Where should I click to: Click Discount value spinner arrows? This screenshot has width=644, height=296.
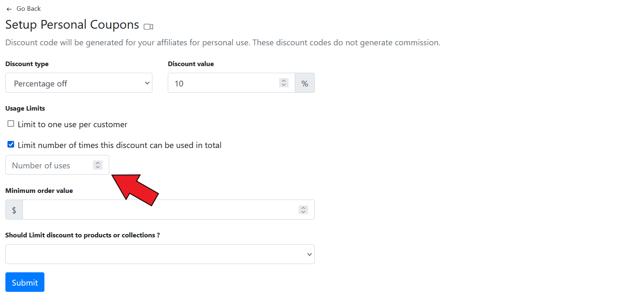point(284,83)
